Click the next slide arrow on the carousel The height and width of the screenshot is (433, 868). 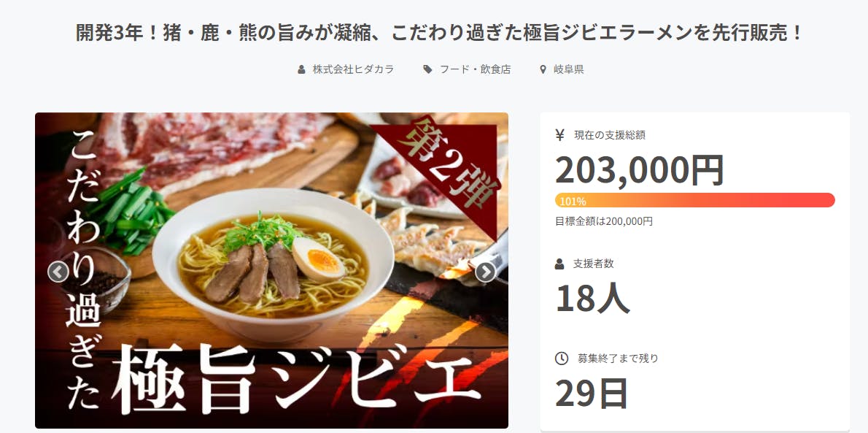pos(486,272)
